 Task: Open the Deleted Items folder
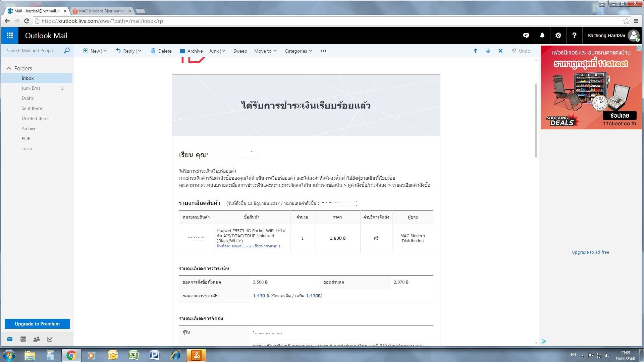pyautogui.click(x=37, y=118)
